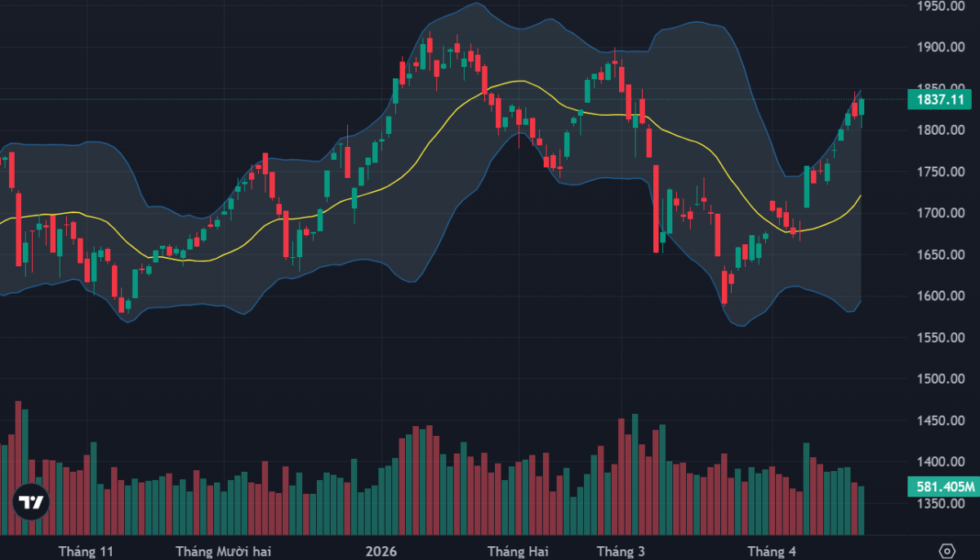Click the 2026 label on time axis
Screen dimensions: 980x560
coord(379,552)
